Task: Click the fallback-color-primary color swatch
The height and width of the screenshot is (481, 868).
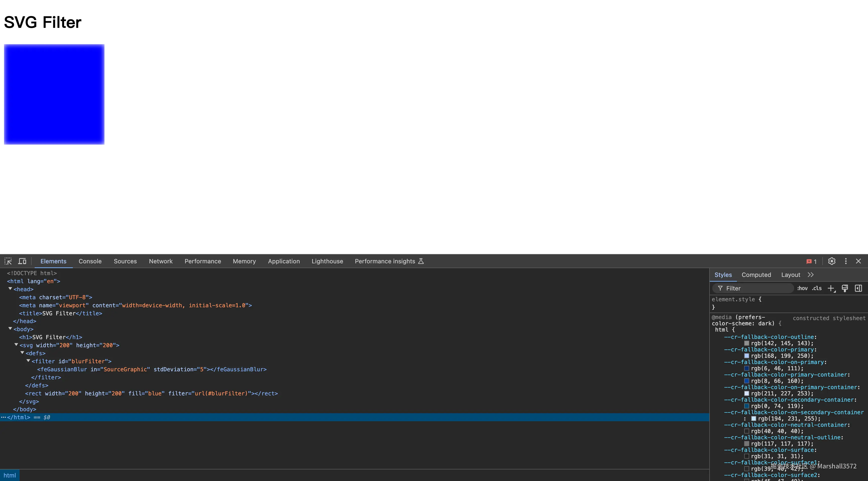Action: pos(747,356)
